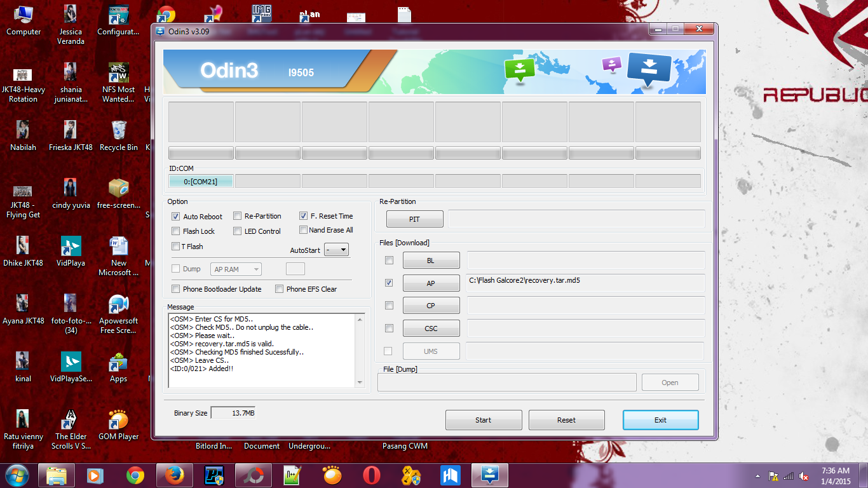
Task: Click the PIT button
Action: point(414,219)
